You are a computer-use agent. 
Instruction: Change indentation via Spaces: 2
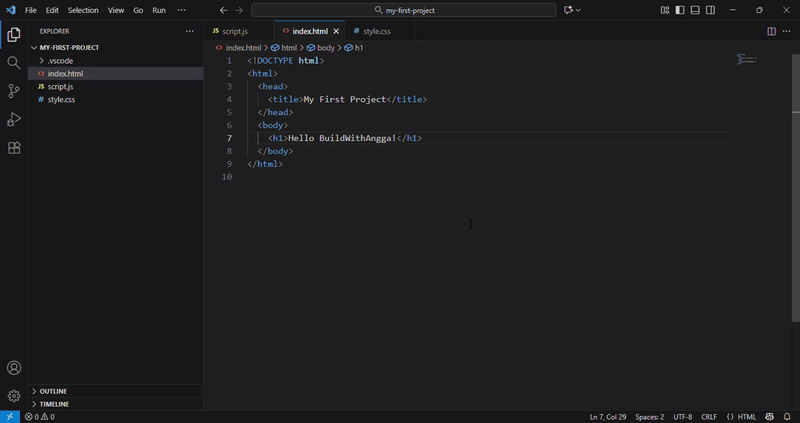(x=649, y=417)
